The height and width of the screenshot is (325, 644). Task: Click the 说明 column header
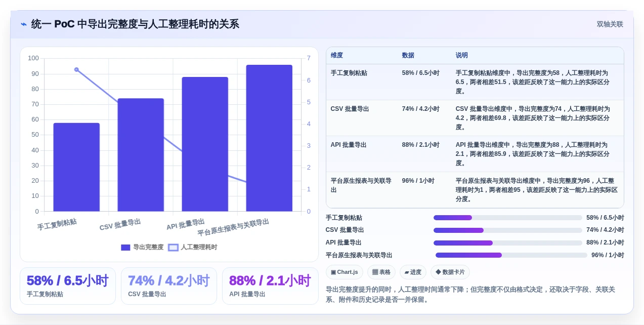pyautogui.click(x=462, y=55)
